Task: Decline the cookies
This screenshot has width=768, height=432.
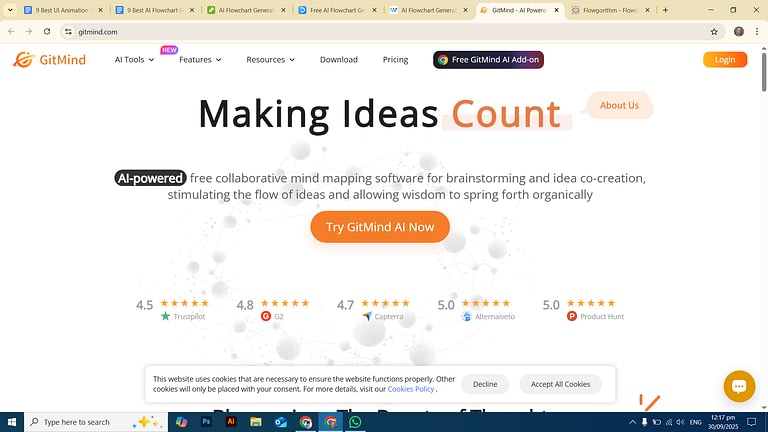Action: [x=485, y=384]
